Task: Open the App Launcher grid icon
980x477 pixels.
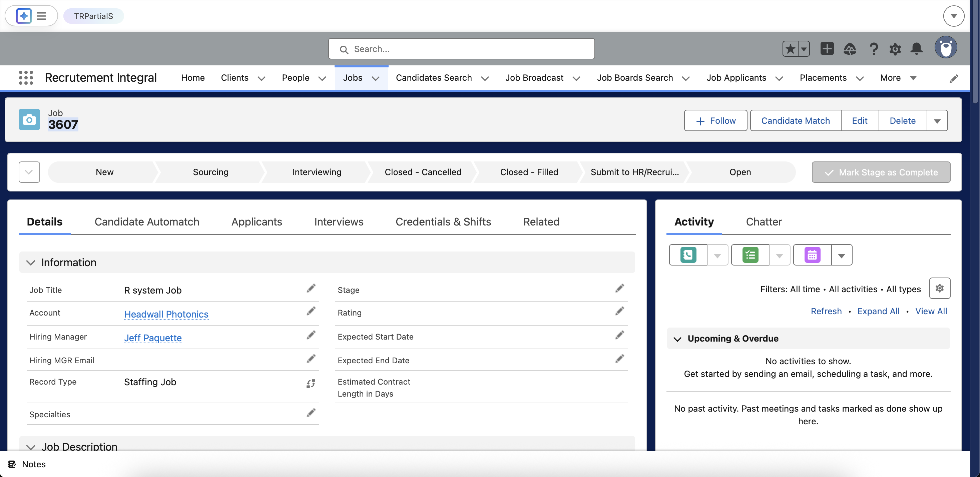Action: coord(26,78)
